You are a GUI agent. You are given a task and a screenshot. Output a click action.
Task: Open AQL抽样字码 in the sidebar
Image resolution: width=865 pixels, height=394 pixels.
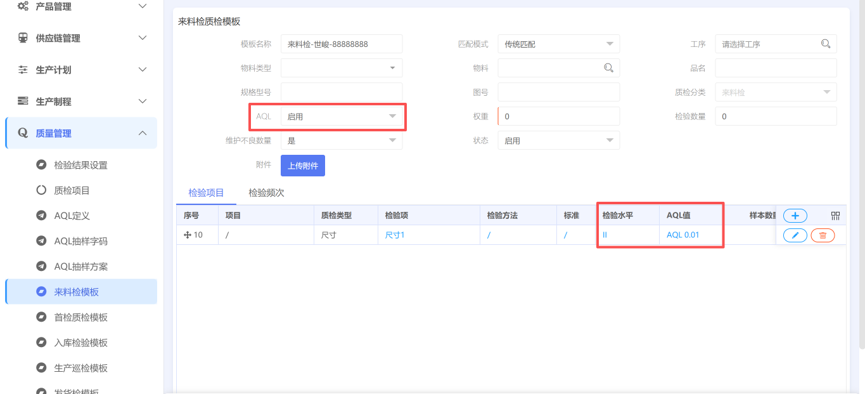tap(81, 241)
